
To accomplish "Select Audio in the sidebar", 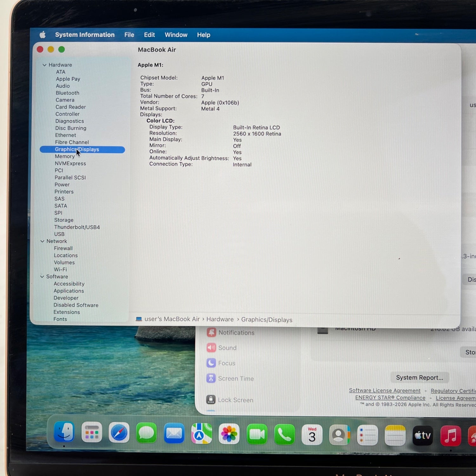I will click(63, 86).
